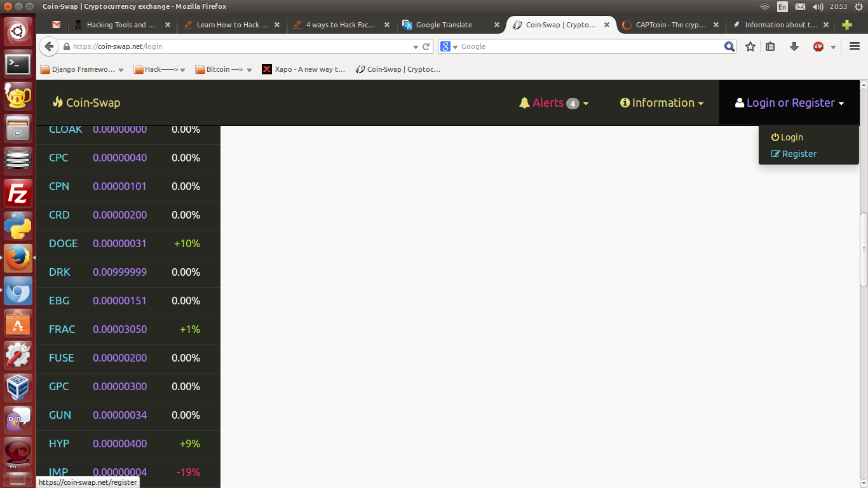Expand the Information dropdown

(661, 103)
